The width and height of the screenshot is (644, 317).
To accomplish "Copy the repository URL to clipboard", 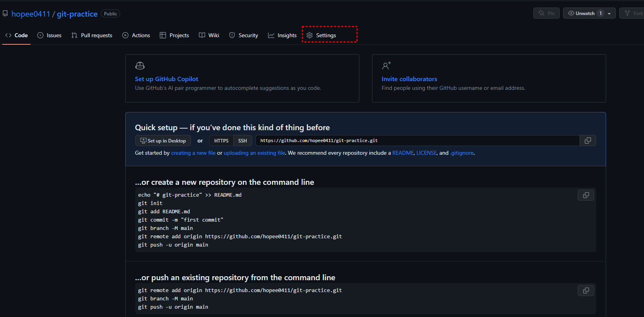I will point(588,140).
